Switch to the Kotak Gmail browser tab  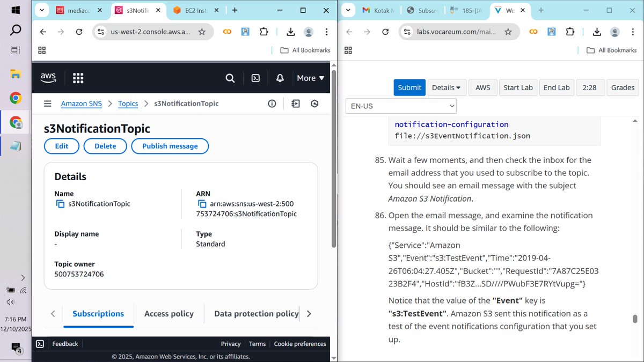click(x=378, y=10)
